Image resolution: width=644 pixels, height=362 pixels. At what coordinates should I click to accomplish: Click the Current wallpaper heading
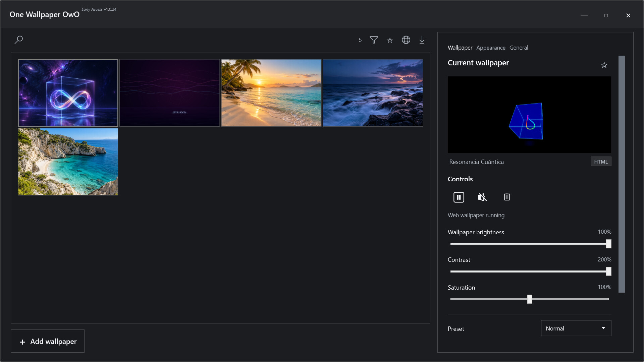click(x=478, y=63)
